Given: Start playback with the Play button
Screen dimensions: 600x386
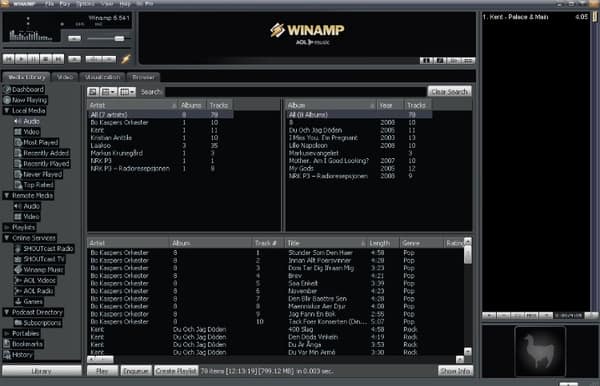Looking at the screenshot, I should pyautogui.click(x=21, y=59).
